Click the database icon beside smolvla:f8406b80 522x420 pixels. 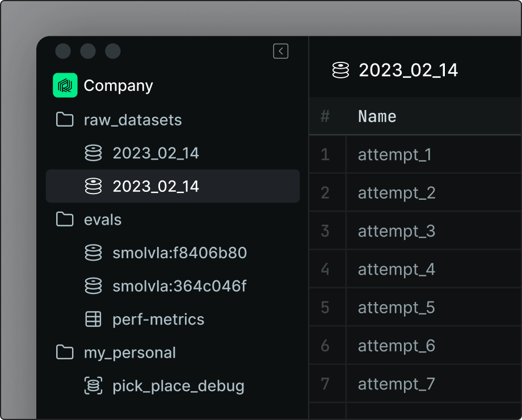tap(93, 253)
